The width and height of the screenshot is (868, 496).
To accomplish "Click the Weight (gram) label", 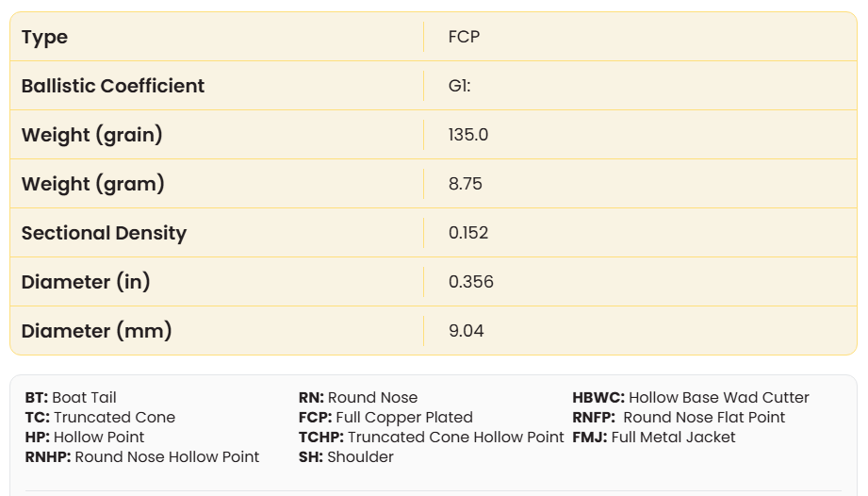I will click(92, 184).
